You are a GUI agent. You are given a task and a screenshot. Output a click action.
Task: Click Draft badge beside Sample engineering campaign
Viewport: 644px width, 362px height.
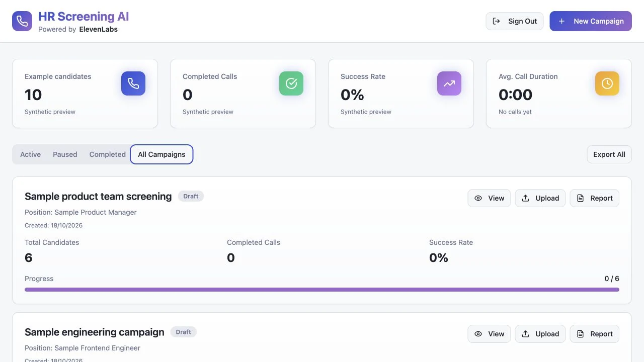(x=184, y=332)
